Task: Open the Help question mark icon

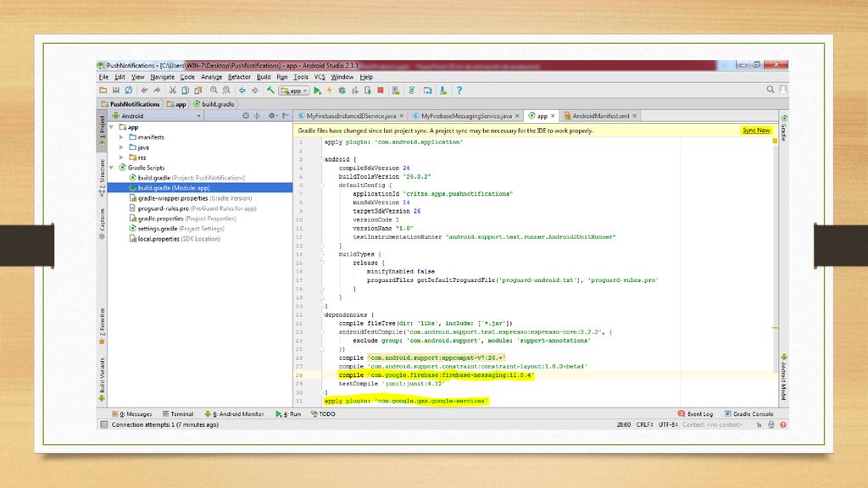Action: [459, 90]
